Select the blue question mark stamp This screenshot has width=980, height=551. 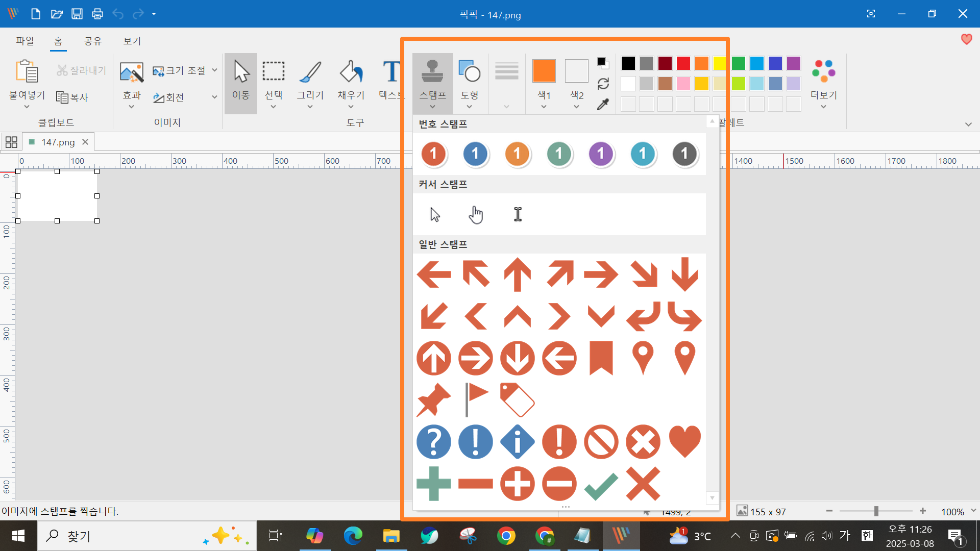(433, 442)
